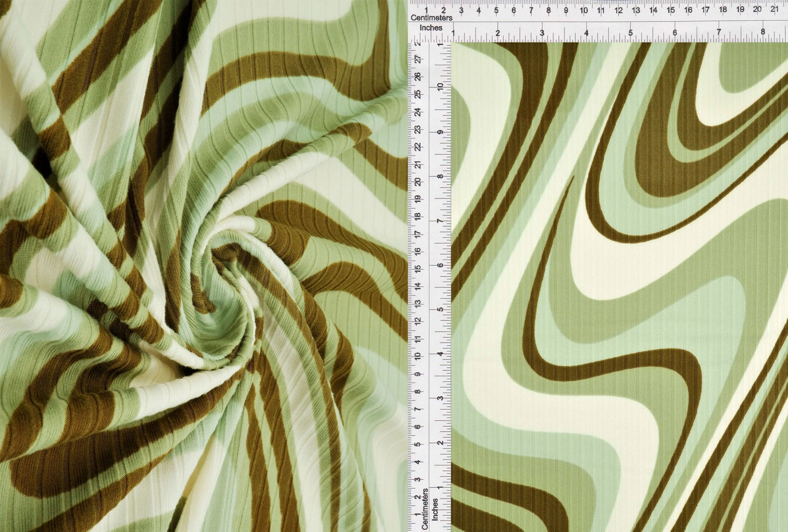The width and height of the screenshot is (788, 532).
Task: Click the 1 mark on top inch ruler
Action: pos(453,33)
